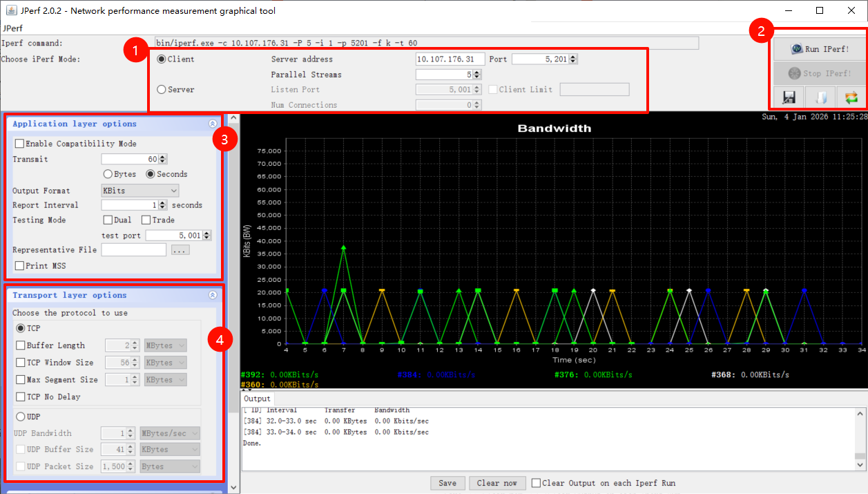868x494 pixels.
Task: Open the Output Format KBits dropdown
Action: click(140, 191)
